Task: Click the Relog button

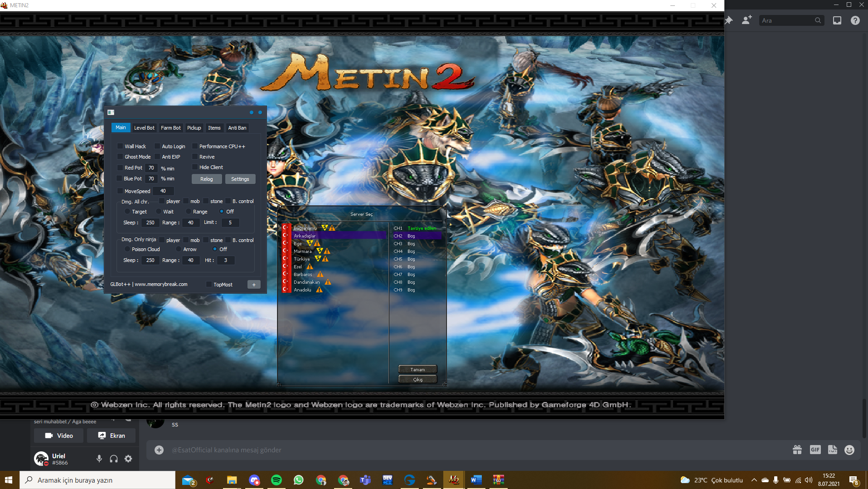Action: coord(207,179)
